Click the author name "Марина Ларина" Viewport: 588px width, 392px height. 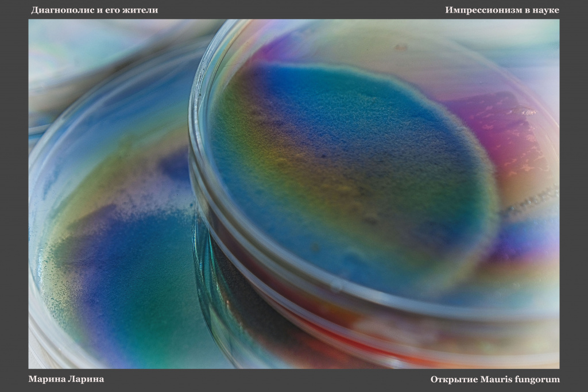tap(67, 379)
